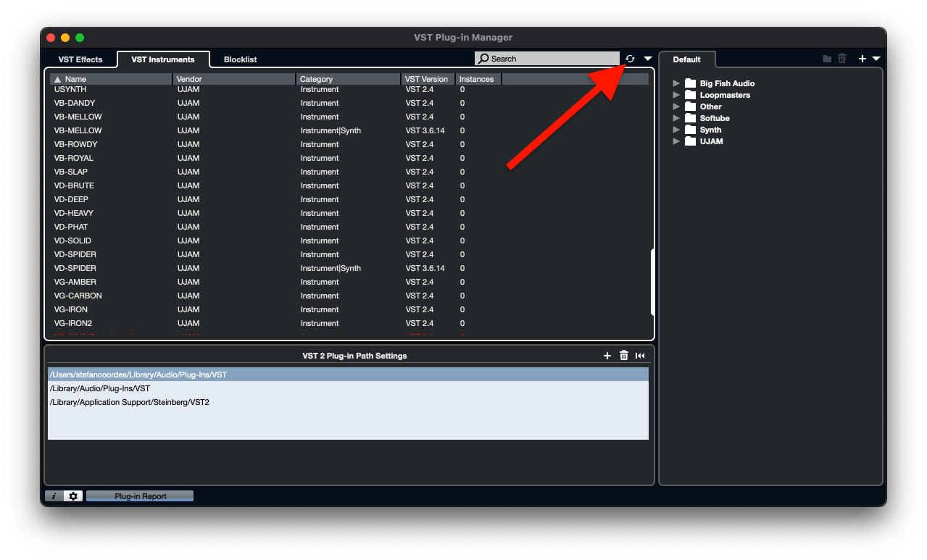Expand the Big Fish Audio folder
The image size is (927, 560).
pos(676,83)
